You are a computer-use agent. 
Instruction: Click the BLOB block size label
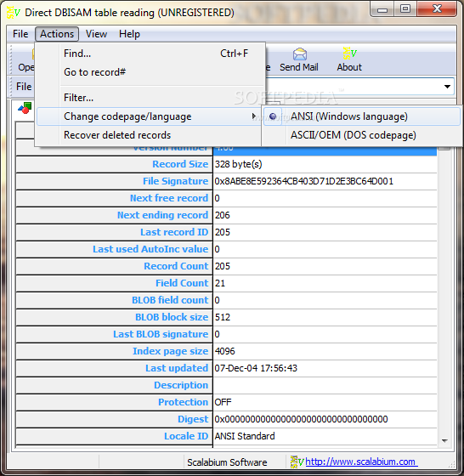tap(172, 317)
